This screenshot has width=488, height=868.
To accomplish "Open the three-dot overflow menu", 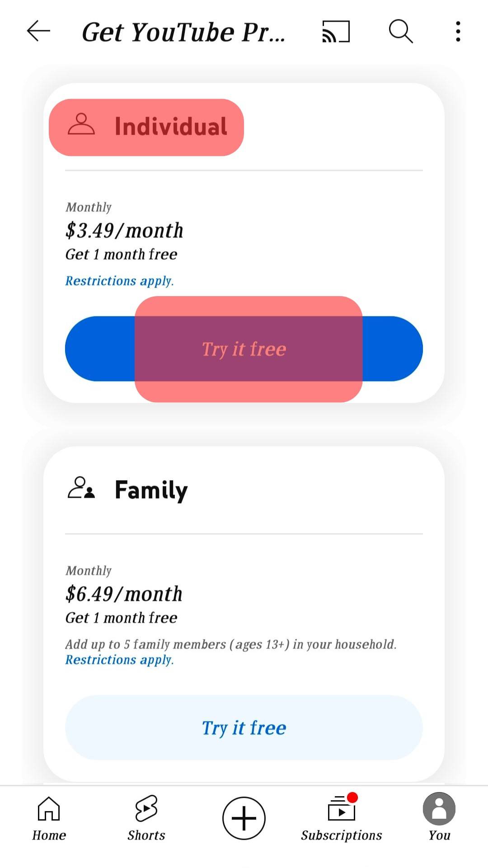I will (x=458, y=32).
